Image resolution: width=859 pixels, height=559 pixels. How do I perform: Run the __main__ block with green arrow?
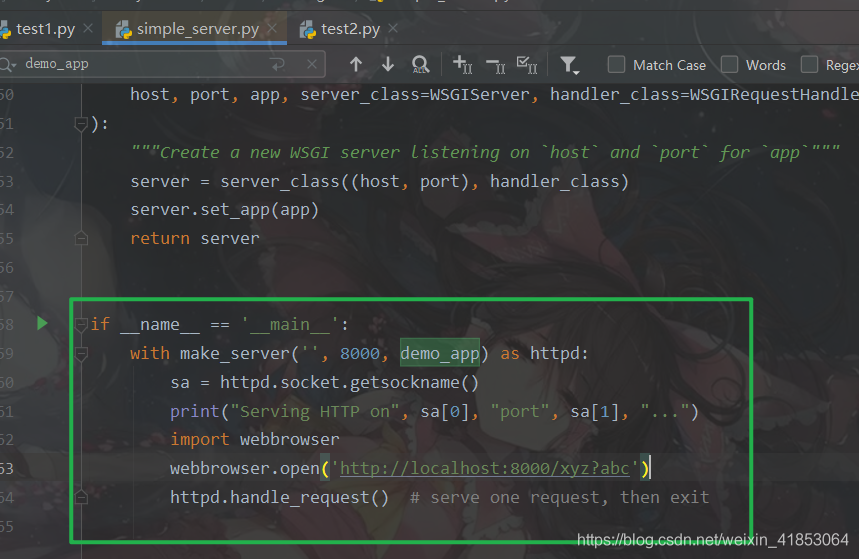click(42, 323)
